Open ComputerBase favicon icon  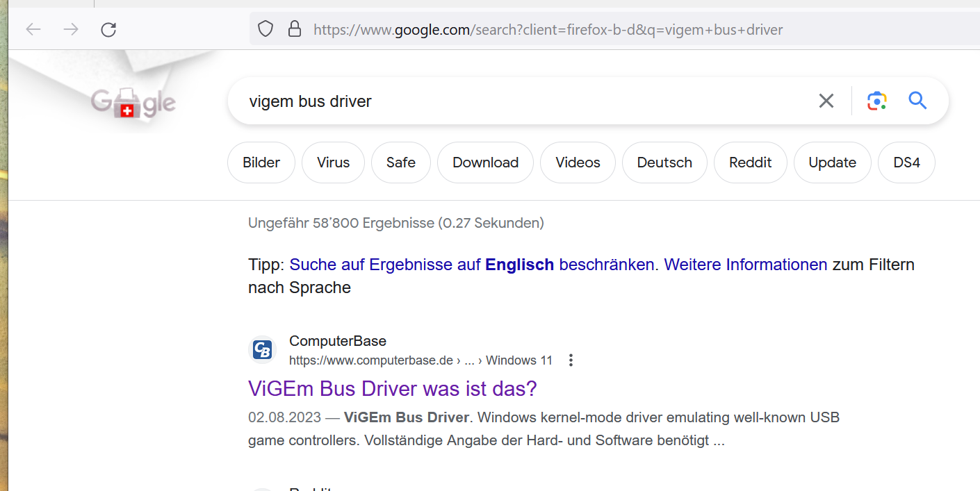[263, 349]
